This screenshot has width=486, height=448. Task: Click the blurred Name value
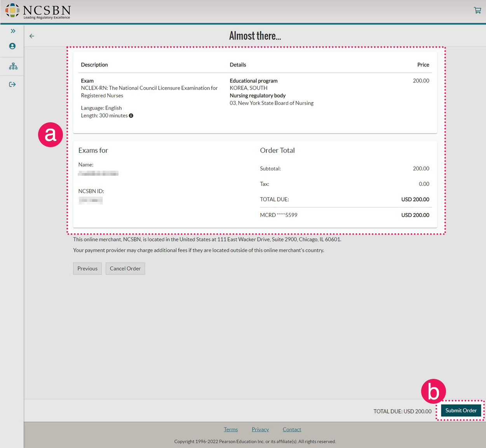(x=98, y=174)
